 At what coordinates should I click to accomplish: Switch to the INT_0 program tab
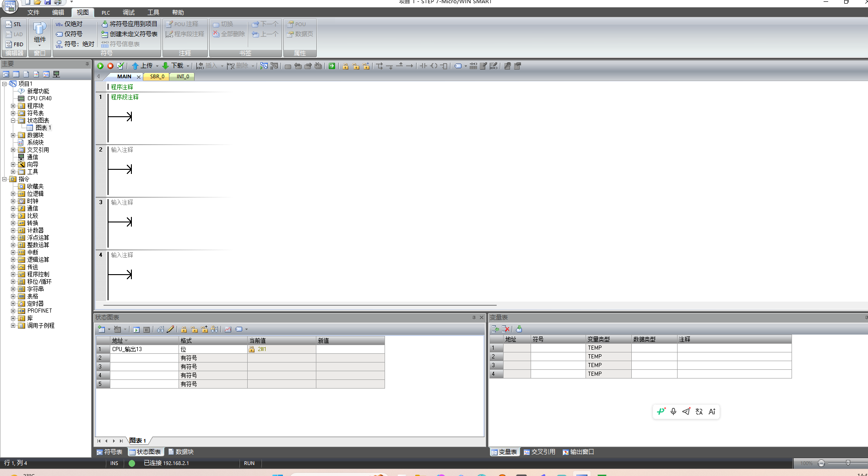click(x=183, y=77)
